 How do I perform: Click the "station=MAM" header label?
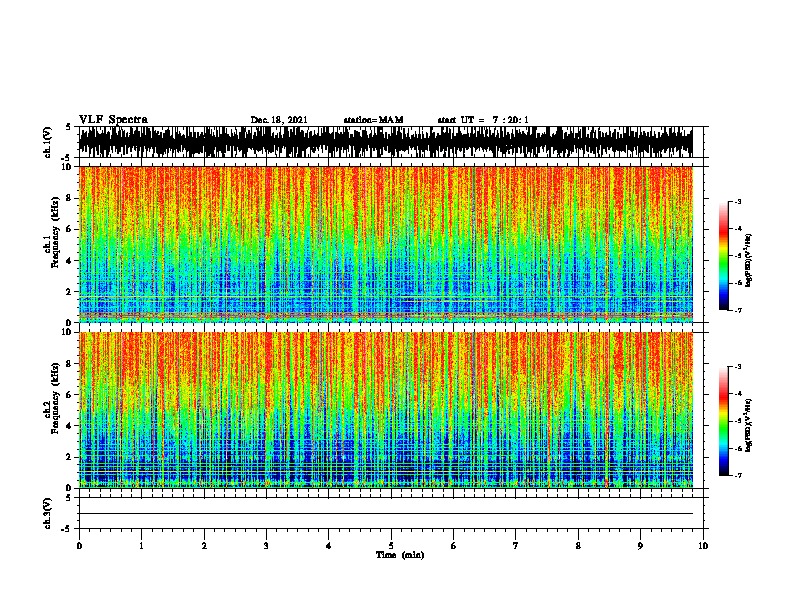point(373,120)
